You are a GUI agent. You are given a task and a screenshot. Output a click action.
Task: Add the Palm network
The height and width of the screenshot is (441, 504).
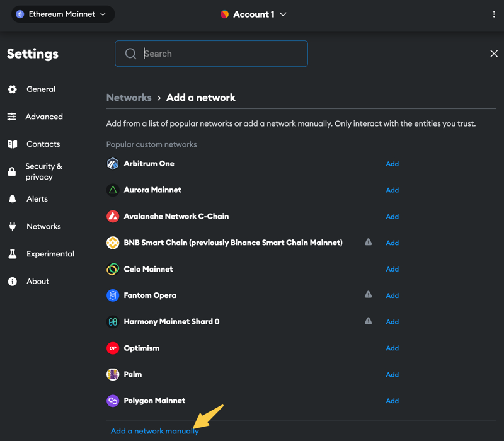(x=392, y=375)
